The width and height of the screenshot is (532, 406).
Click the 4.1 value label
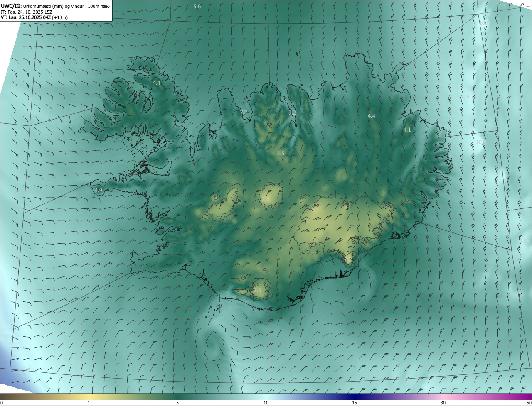tap(407, 130)
